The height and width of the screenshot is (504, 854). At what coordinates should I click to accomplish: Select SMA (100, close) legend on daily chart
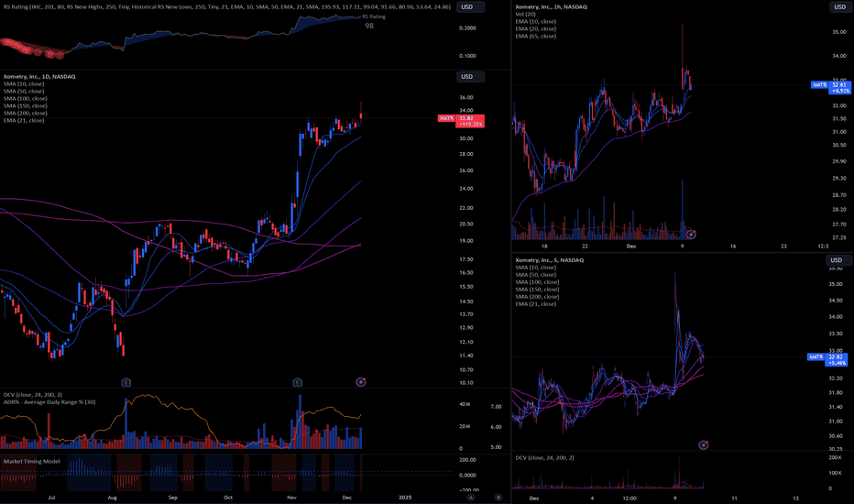pos(25,99)
